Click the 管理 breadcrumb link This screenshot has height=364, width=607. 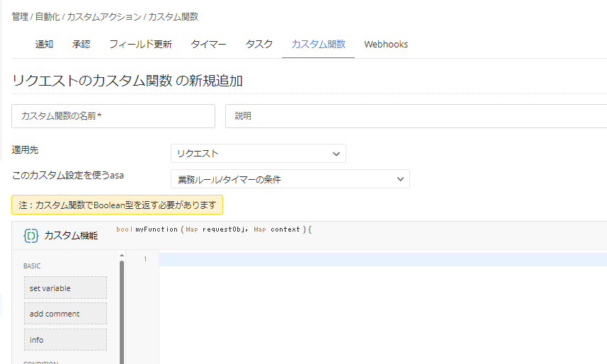20,16
